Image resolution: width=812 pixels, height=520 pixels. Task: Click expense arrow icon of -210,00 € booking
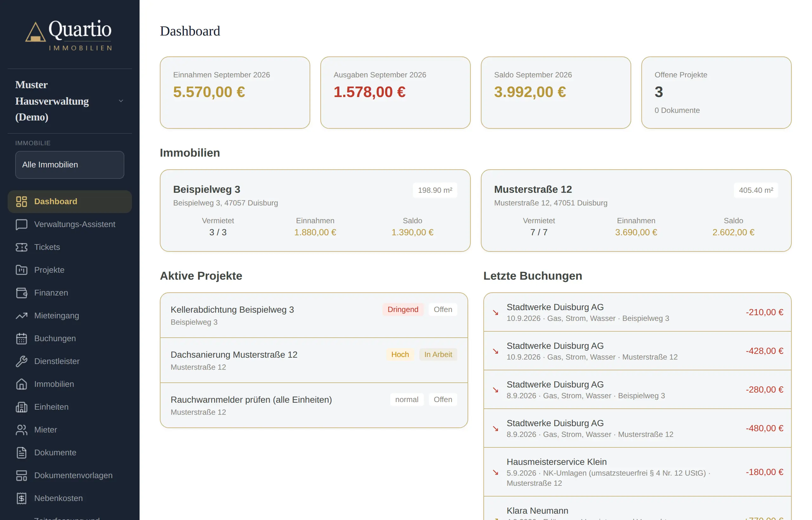tap(495, 313)
